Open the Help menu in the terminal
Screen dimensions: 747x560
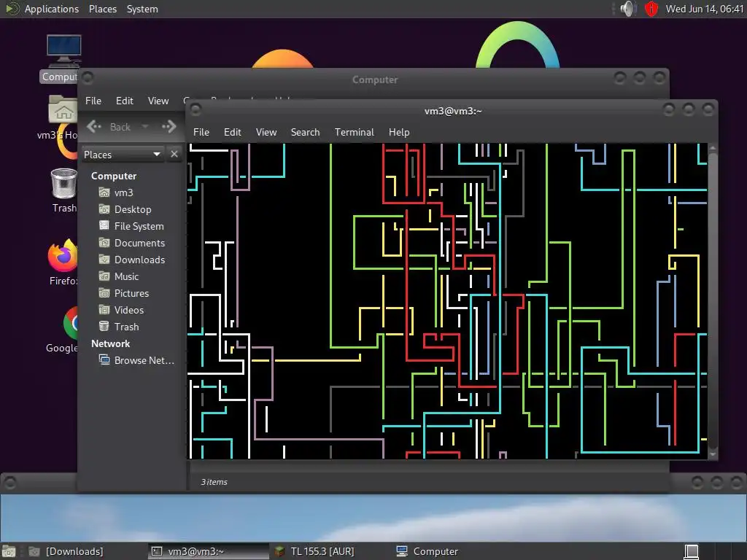tap(399, 133)
